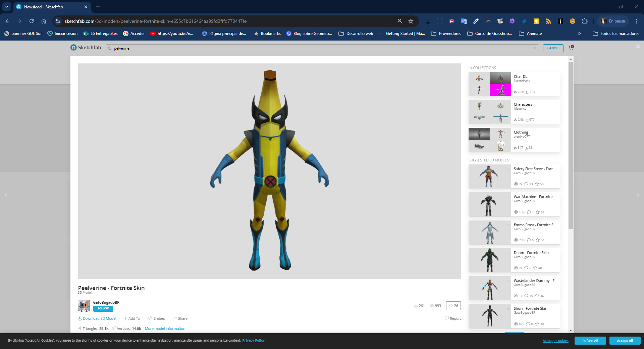Click the Google Translate extension icon
Screen dimensions: 644x349
464,21
